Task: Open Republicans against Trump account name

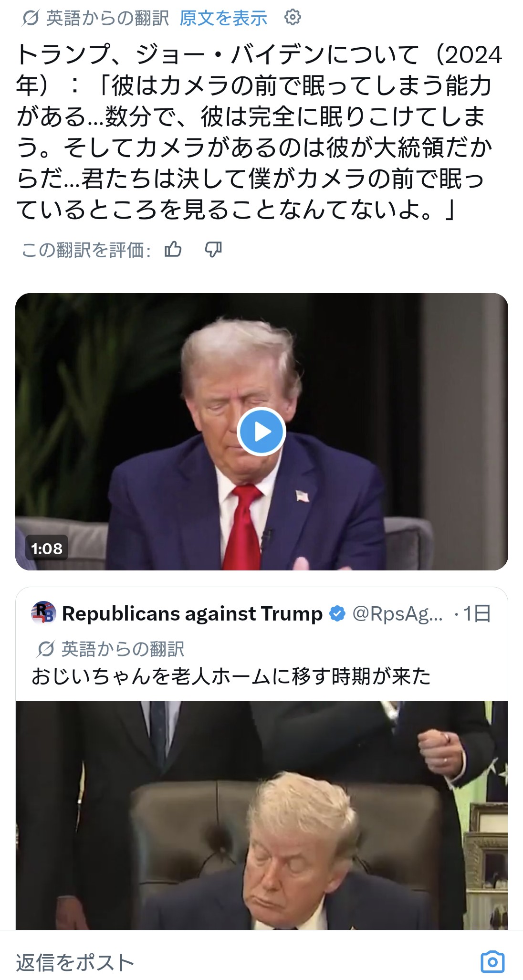Action: [x=192, y=613]
